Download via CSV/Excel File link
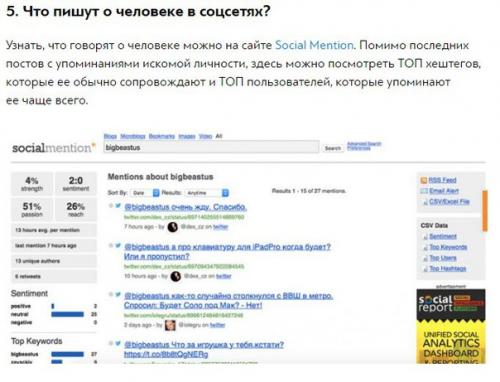The image size is (500, 382). point(449,202)
